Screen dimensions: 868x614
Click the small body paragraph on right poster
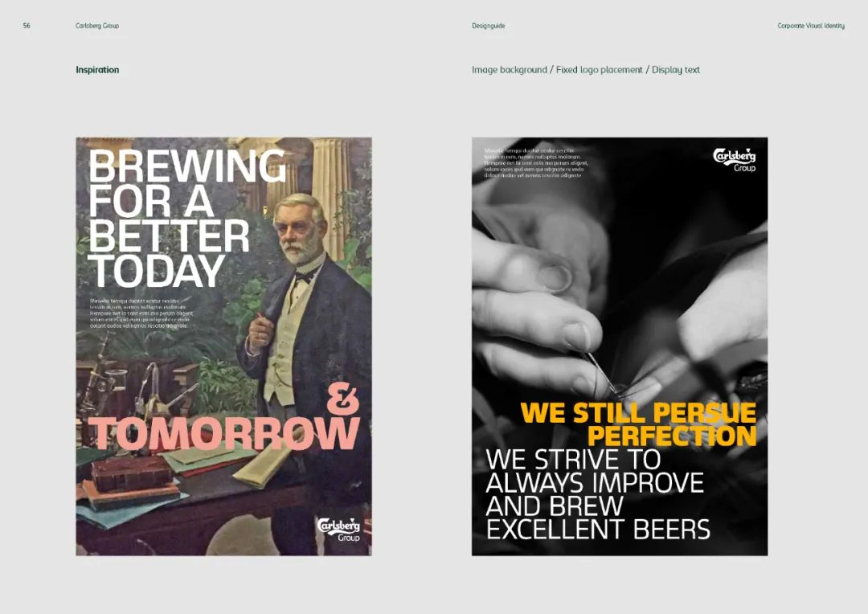(x=536, y=163)
